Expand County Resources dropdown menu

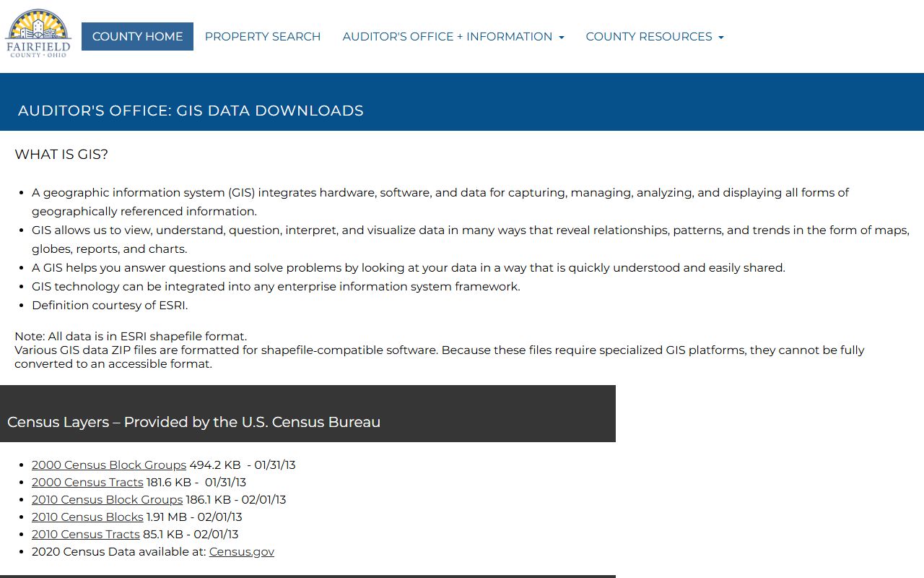655,36
